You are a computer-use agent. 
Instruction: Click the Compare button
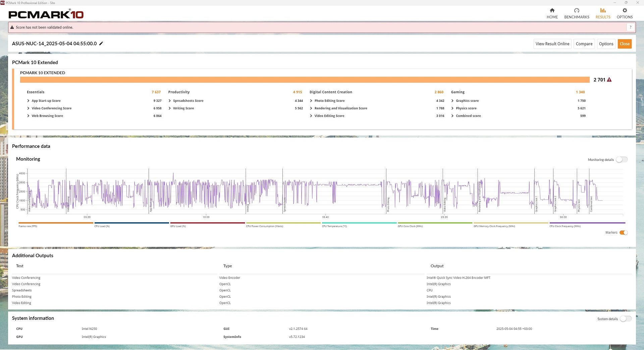584,44
